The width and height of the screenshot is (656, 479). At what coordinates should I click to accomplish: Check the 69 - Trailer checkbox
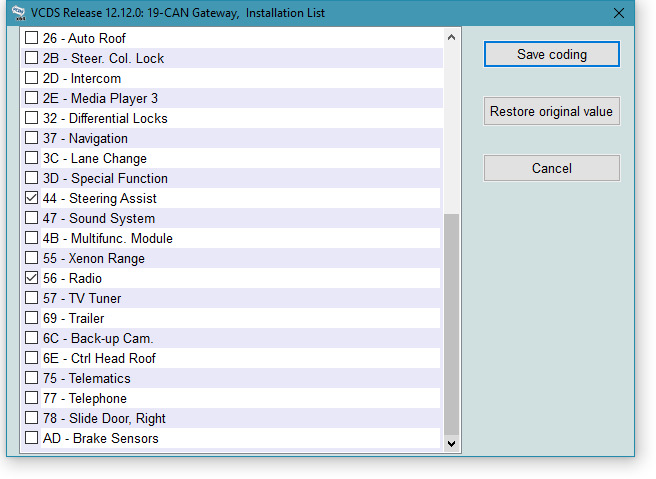(x=31, y=318)
